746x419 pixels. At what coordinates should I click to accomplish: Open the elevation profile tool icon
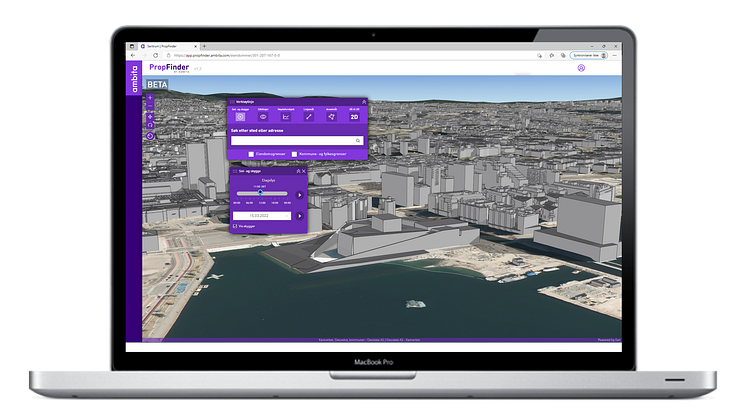tap(286, 117)
